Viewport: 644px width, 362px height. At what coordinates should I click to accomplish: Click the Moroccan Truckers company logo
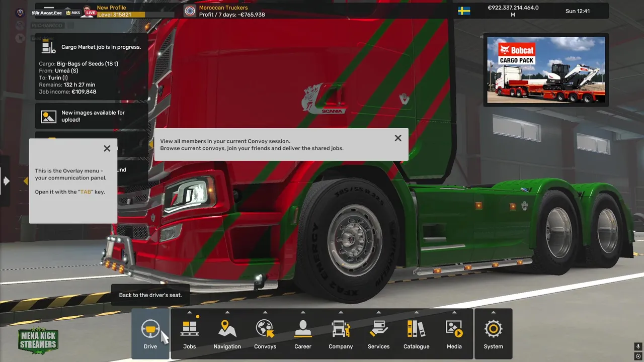click(x=190, y=11)
